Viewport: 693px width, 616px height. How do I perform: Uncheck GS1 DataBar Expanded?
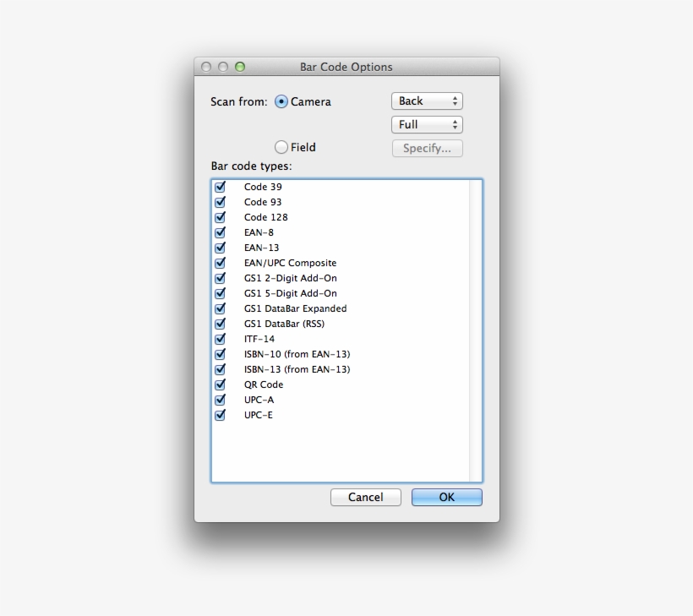coord(221,308)
